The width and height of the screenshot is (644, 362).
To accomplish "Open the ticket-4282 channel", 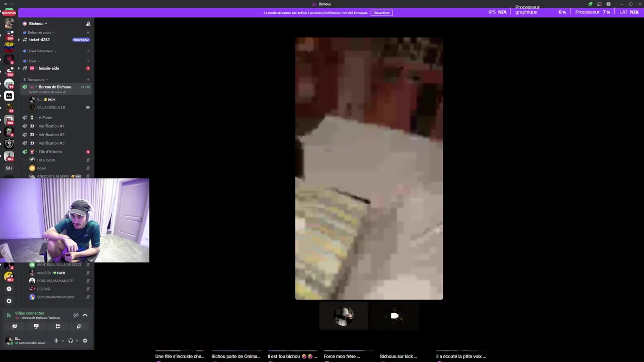I will tap(56, 40).
